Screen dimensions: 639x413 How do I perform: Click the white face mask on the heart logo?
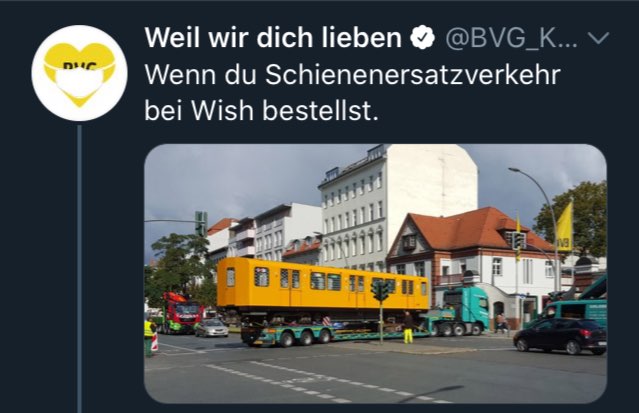(79, 82)
